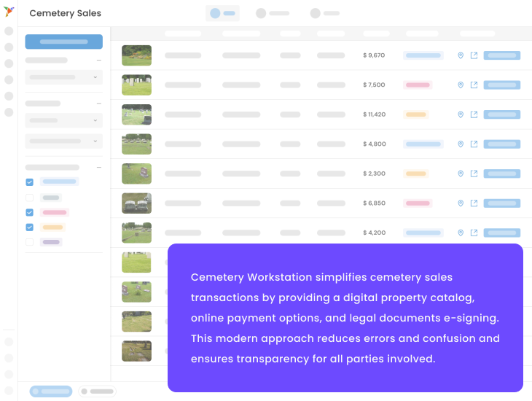Open the plot thumbnail in $2,300 row
532x401 pixels.
[x=136, y=174]
